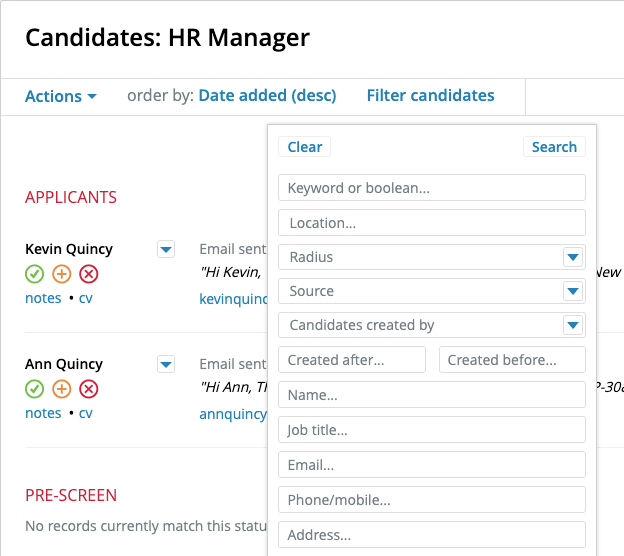Image resolution: width=624 pixels, height=556 pixels.
Task: Open cv link for Ann Quincy
Action: 86,413
